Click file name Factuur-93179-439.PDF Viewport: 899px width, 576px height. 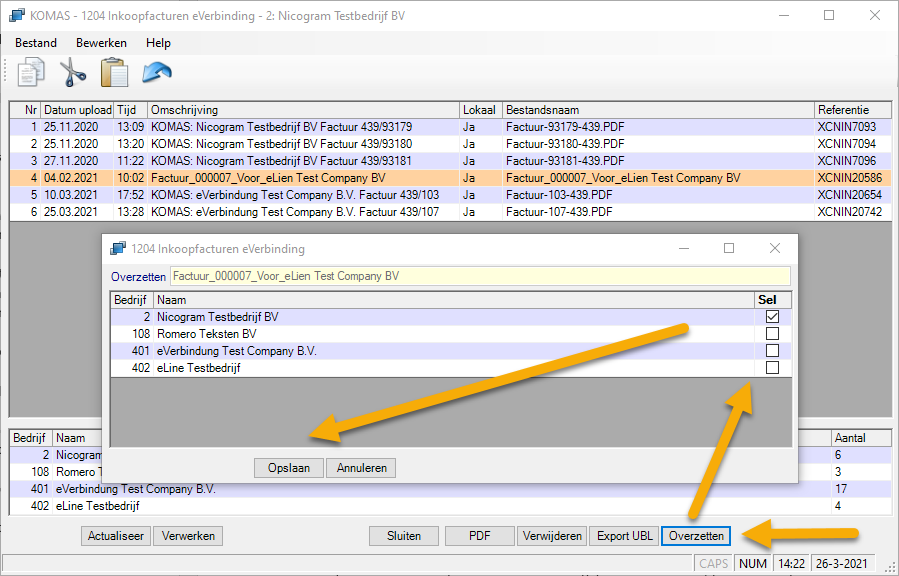tap(565, 127)
